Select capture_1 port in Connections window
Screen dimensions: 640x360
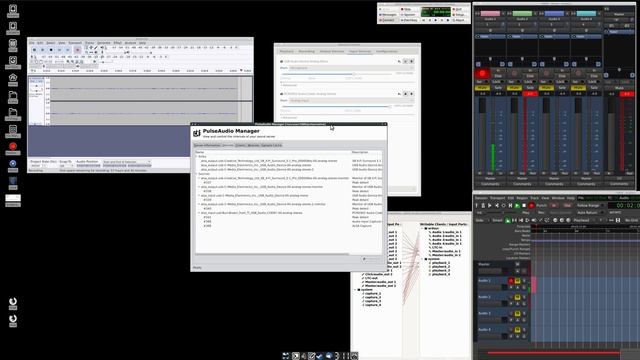coord(373,294)
